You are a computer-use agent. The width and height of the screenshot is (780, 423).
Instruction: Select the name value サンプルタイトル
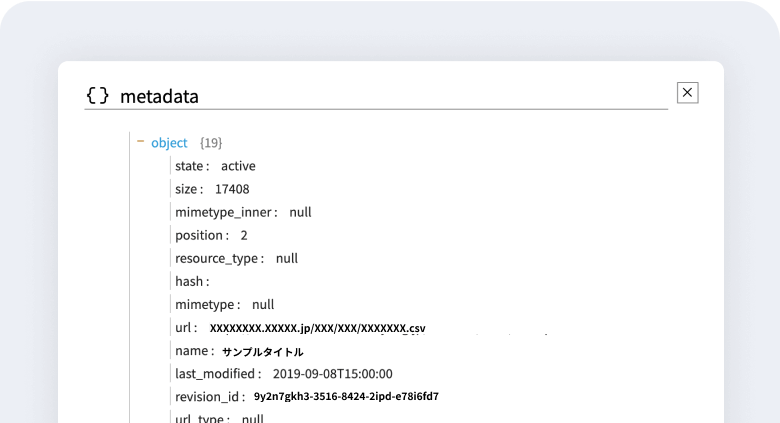coord(262,352)
